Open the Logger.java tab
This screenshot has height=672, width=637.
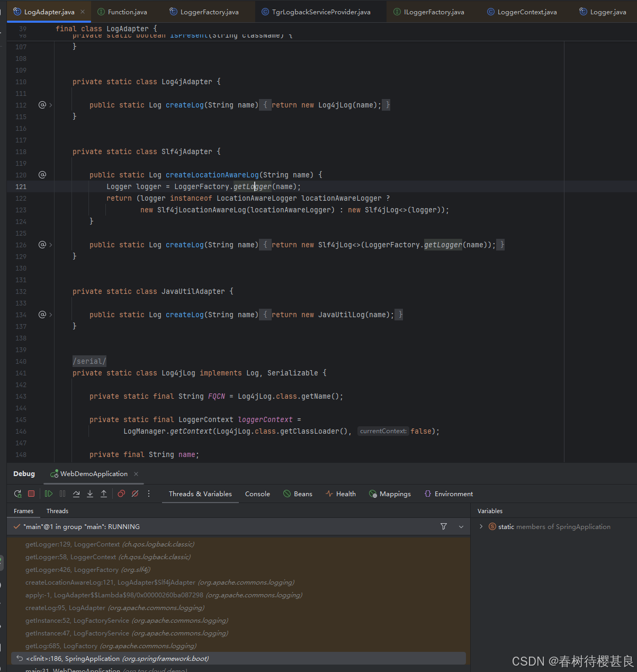coord(603,12)
